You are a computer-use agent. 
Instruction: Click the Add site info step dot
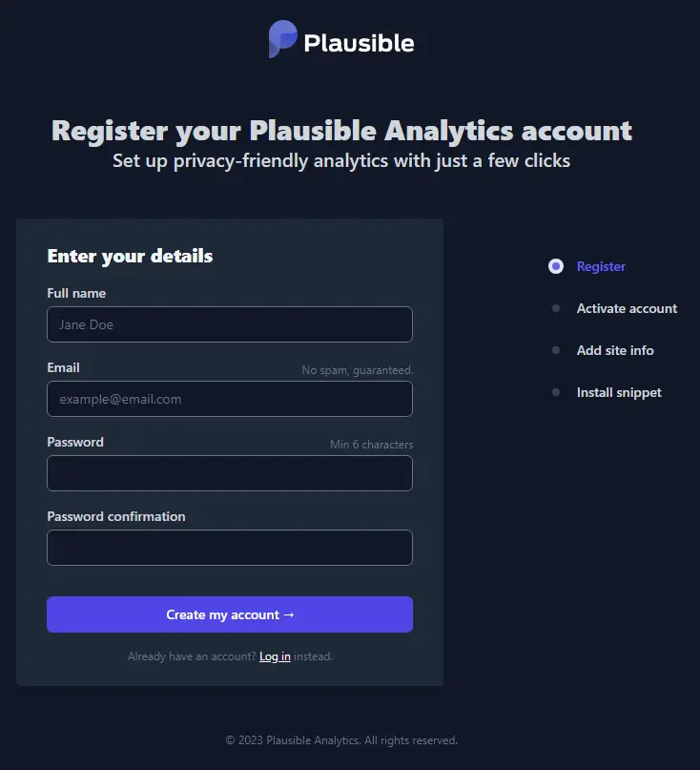556,350
